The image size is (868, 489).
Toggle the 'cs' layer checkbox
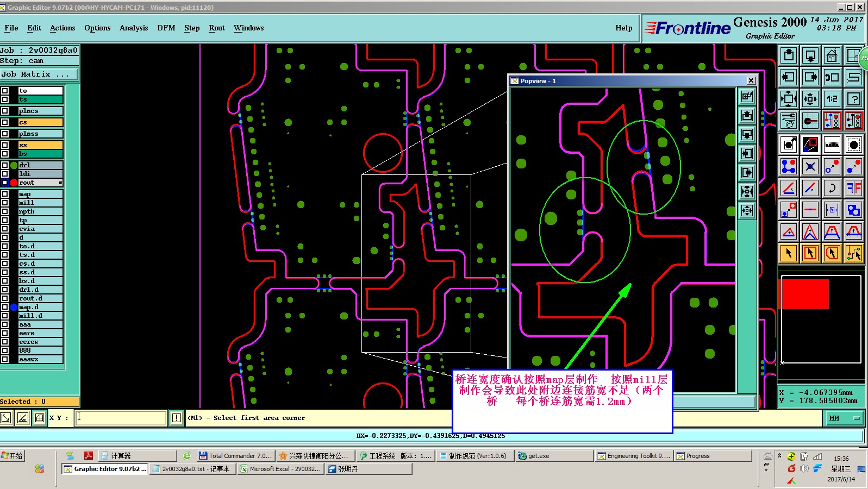(x=5, y=122)
